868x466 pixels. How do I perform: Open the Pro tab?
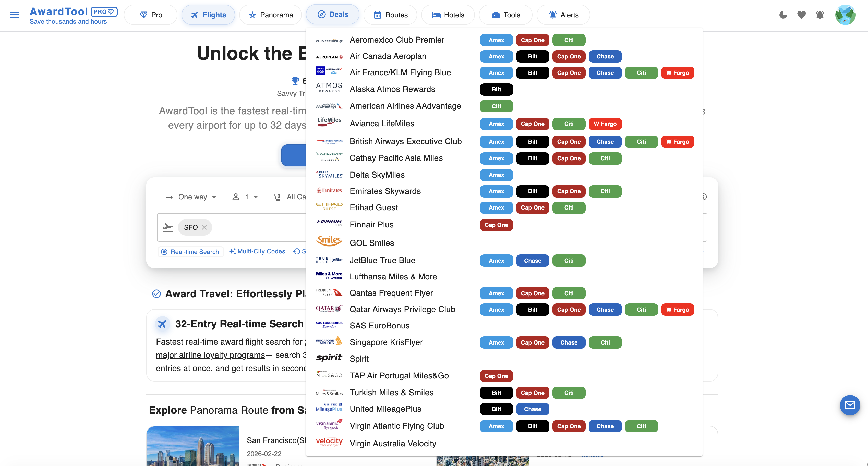pos(151,15)
